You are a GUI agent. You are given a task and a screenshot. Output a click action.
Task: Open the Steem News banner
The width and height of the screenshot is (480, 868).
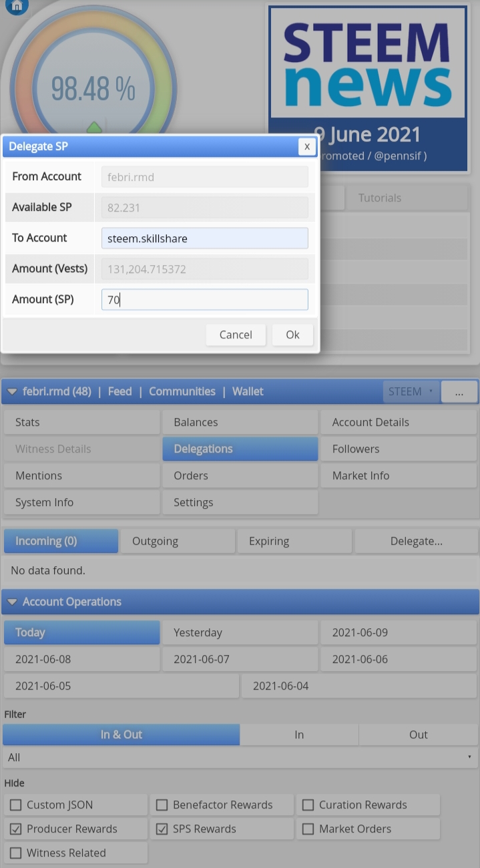point(367,87)
